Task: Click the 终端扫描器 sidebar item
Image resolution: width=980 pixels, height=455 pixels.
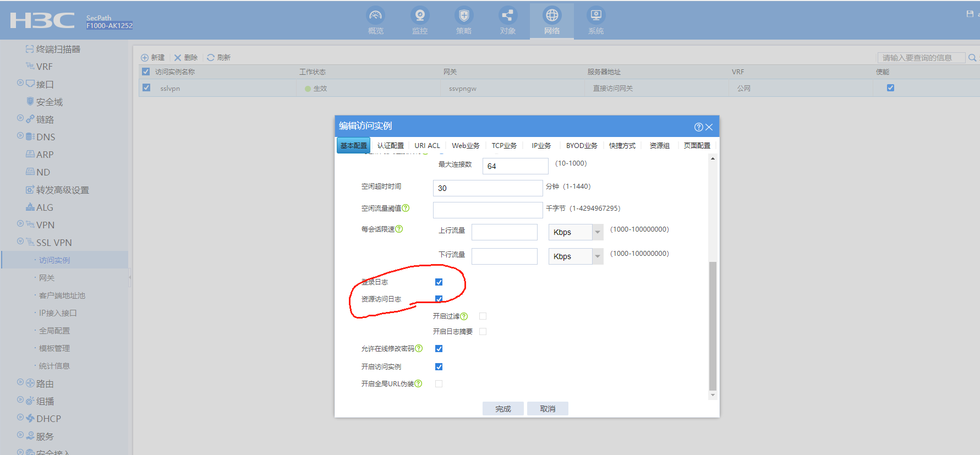Action: pos(53,49)
